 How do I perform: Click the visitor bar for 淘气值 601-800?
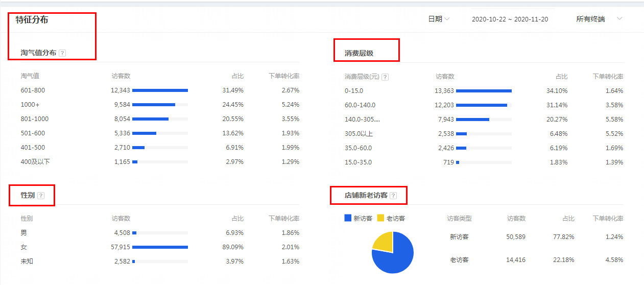(x=160, y=90)
